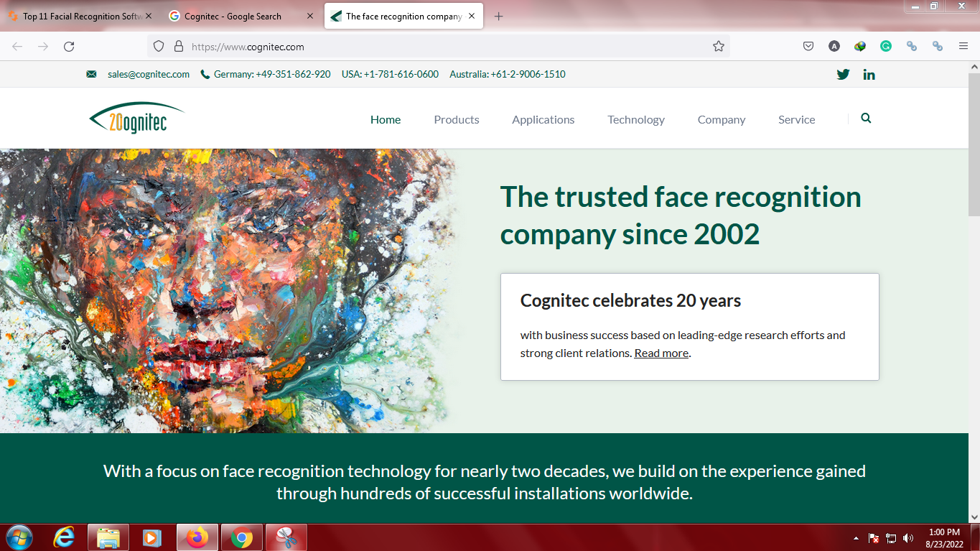This screenshot has width=980, height=551.
Task: Click the Cognitec 20 years logo
Action: pos(137,119)
